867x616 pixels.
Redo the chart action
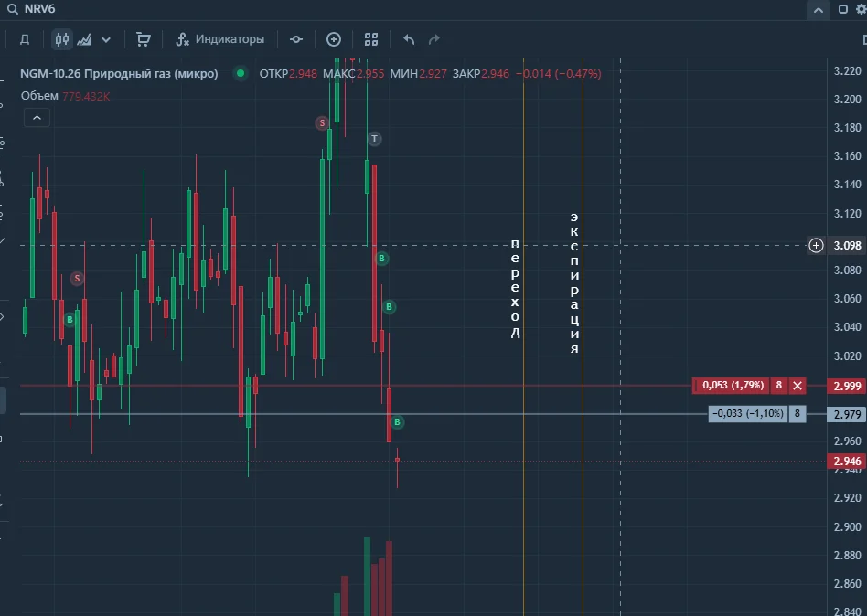(434, 39)
